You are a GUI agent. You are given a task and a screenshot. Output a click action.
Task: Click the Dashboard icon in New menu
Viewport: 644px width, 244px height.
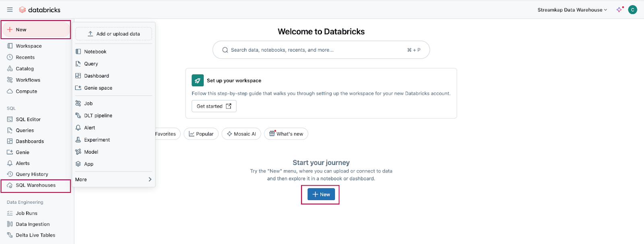click(78, 76)
